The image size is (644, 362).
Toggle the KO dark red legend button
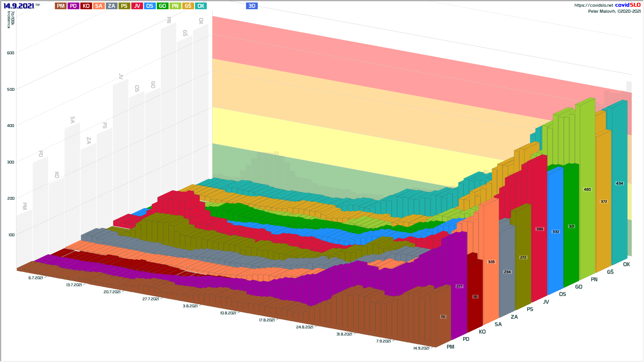(86, 6)
